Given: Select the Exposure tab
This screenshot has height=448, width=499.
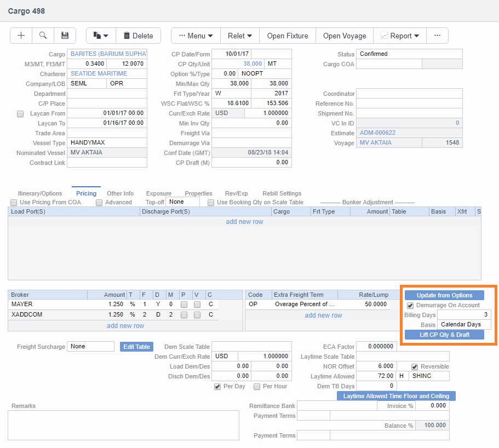Looking at the screenshot, I should coord(158,193).
